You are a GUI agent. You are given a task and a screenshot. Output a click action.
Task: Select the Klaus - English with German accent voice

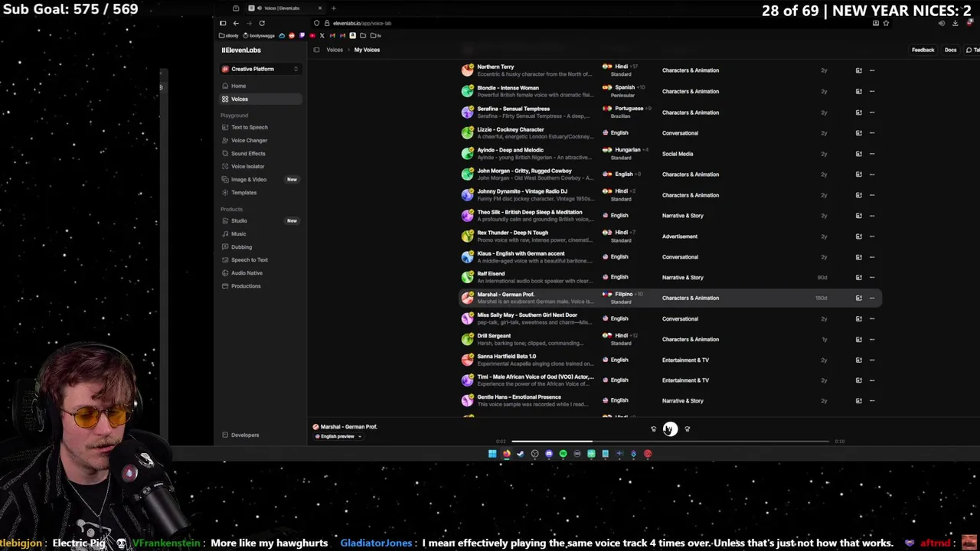[521, 253]
